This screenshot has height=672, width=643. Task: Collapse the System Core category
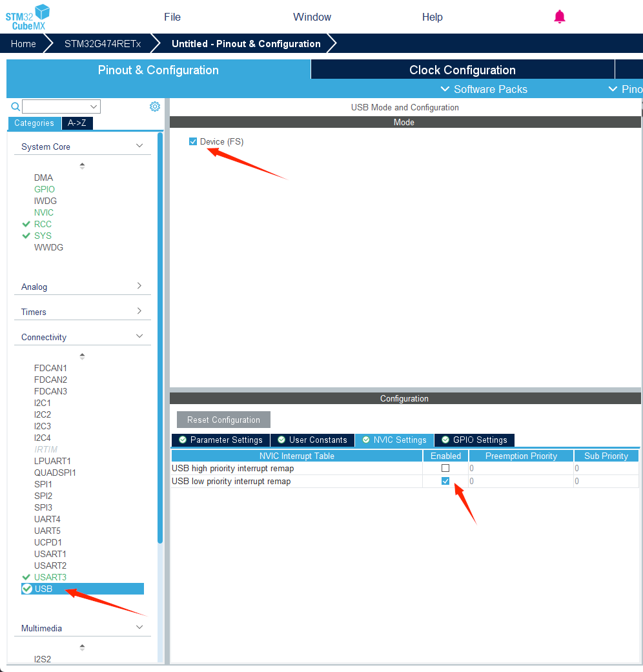pyautogui.click(x=139, y=146)
